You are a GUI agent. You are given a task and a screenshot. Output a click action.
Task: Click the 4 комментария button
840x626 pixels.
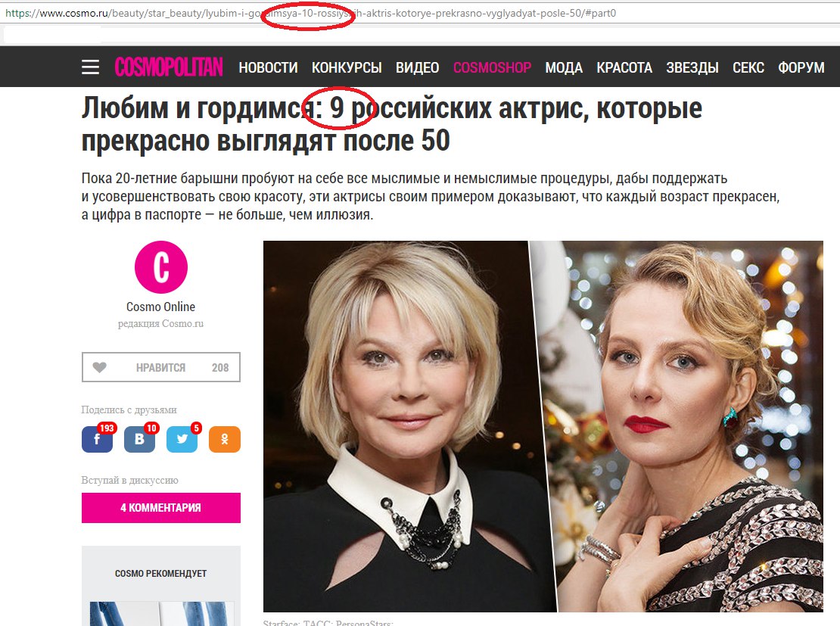[160, 508]
